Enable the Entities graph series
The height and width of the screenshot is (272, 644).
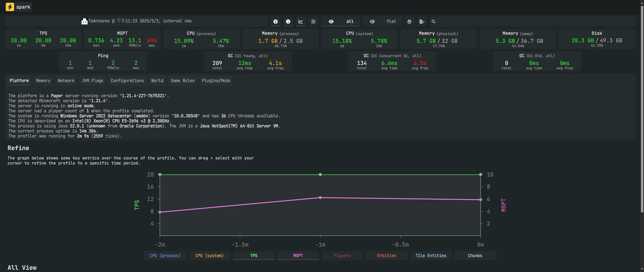pyautogui.click(x=386, y=256)
